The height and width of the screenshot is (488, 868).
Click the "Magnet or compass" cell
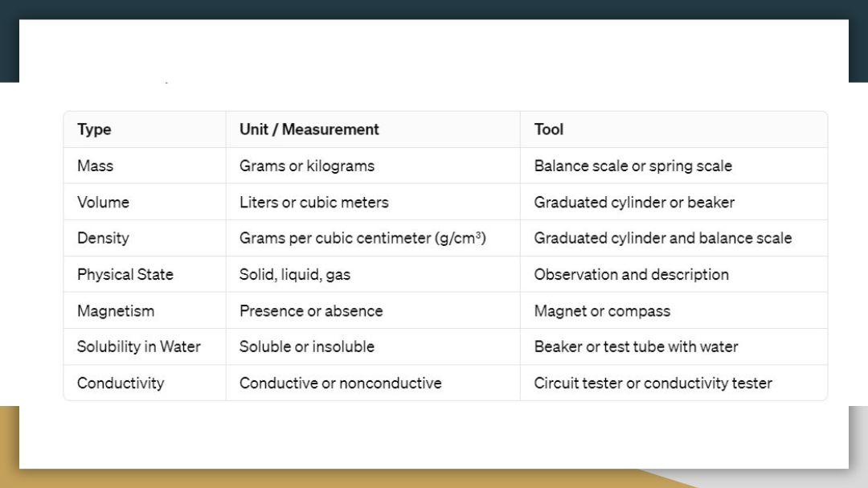[x=602, y=310]
